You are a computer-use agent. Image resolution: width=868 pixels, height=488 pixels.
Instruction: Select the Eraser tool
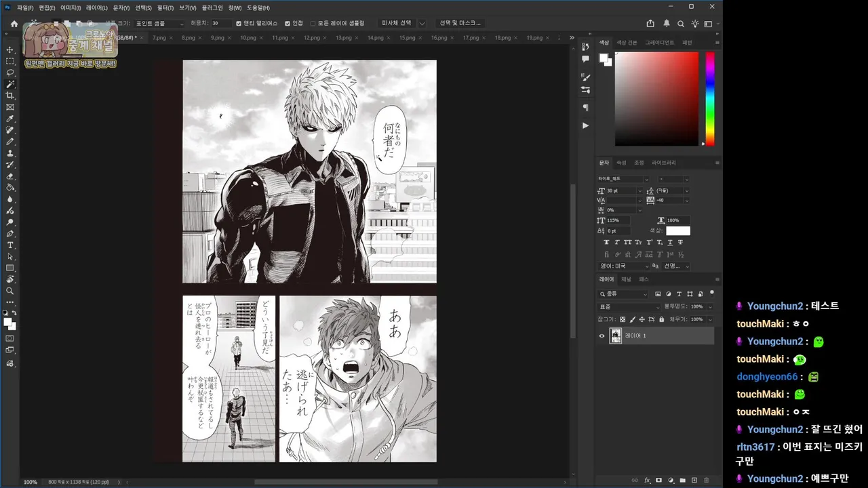coord(10,176)
